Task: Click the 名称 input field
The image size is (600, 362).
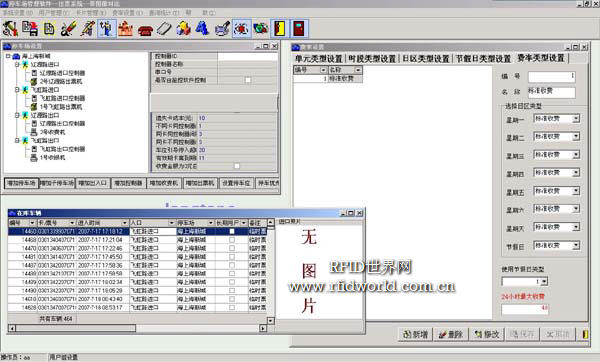Action: pyautogui.click(x=551, y=92)
